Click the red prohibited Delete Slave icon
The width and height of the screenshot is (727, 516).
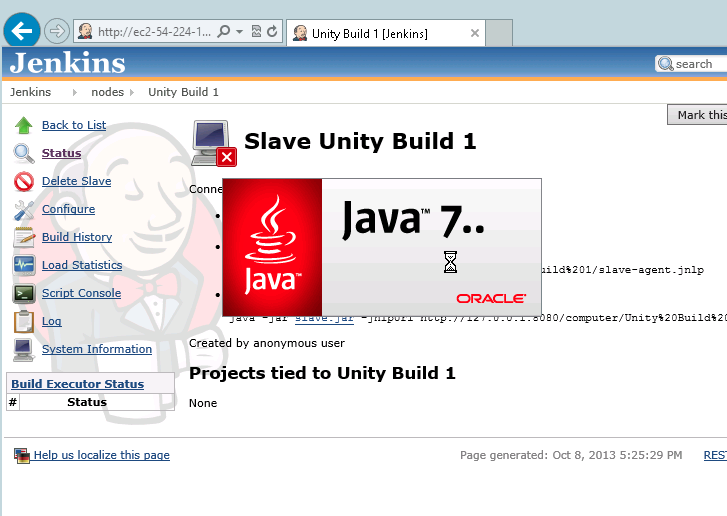point(24,181)
